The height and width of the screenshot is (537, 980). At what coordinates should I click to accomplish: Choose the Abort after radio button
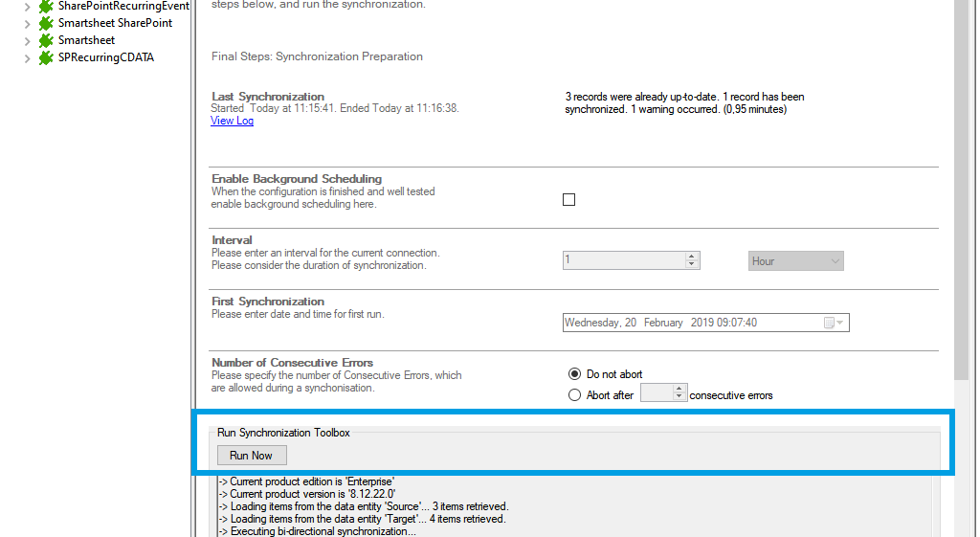click(x=575, y=395)
